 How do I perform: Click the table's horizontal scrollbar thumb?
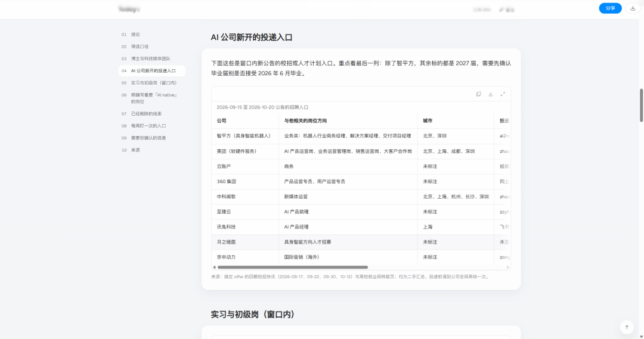pos(292,267)
